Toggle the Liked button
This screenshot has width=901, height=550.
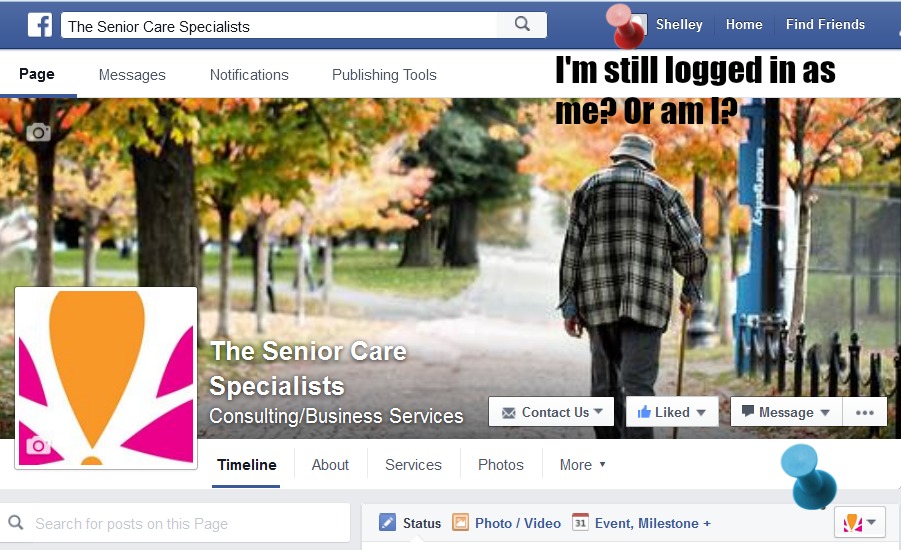pos(672,412)
